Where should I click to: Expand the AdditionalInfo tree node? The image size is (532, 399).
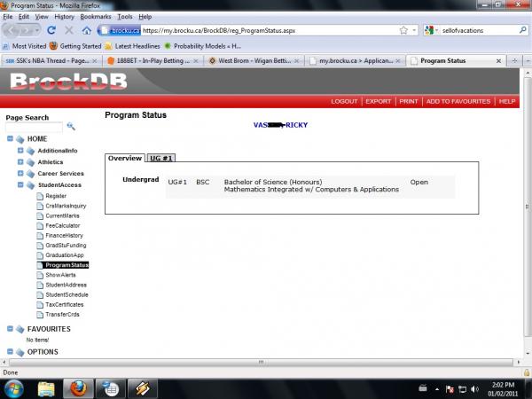20,151
